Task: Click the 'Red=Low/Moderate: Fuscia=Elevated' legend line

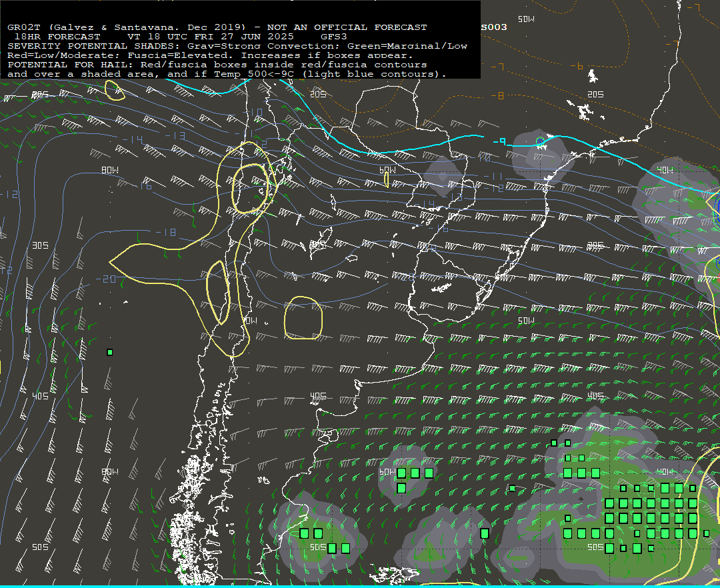Action: [x=211, y=55]
